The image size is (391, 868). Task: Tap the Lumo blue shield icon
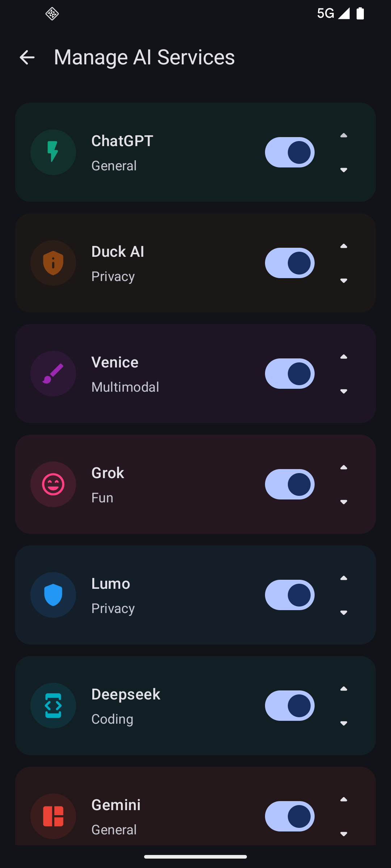click(53, 595)
